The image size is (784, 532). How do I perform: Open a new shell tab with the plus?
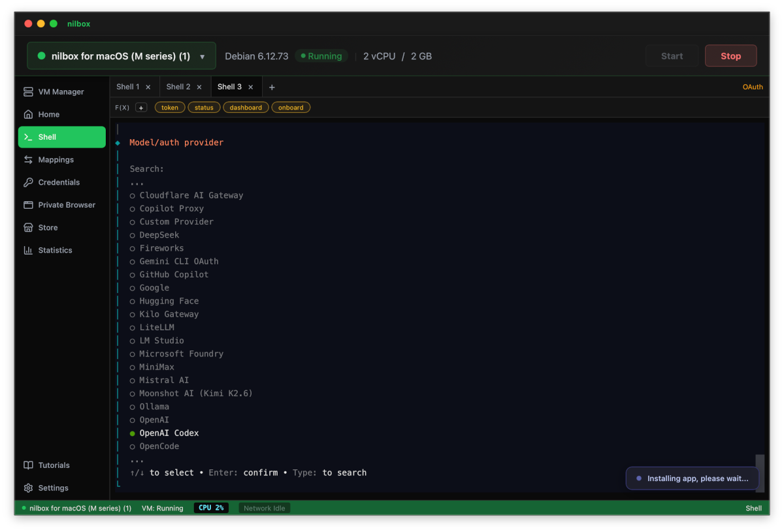pyautogui.click(x=272, y=86)
